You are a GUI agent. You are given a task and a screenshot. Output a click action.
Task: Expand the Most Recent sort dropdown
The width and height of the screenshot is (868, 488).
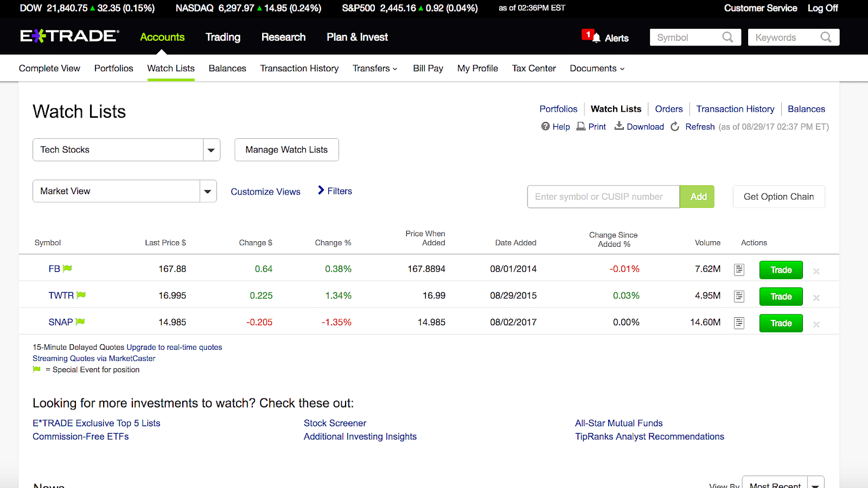[816, 483]
